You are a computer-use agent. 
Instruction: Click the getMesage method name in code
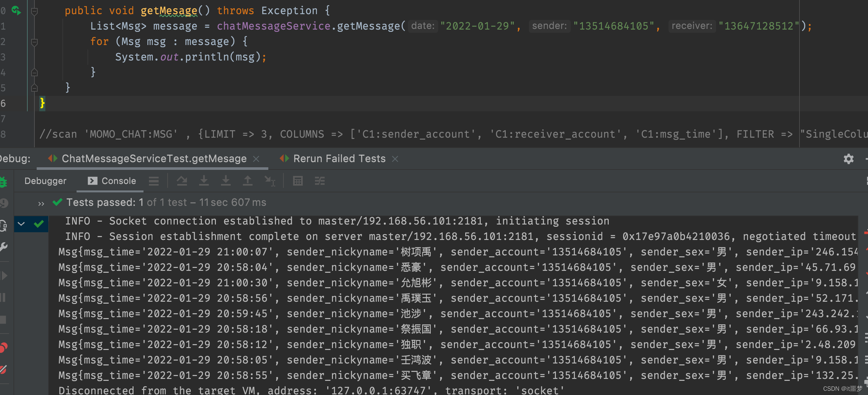click(169, 11)
